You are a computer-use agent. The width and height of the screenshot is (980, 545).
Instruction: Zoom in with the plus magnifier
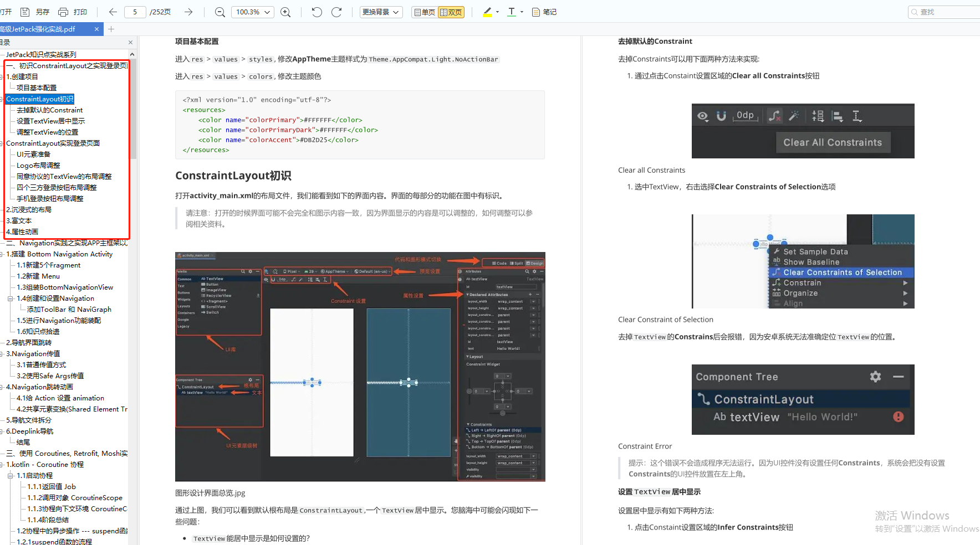285,12
